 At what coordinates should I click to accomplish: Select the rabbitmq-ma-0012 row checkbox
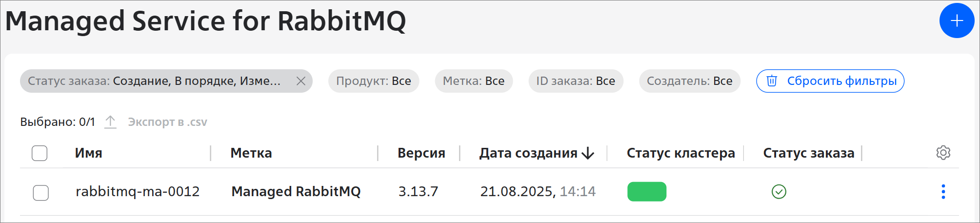(40, 193)
